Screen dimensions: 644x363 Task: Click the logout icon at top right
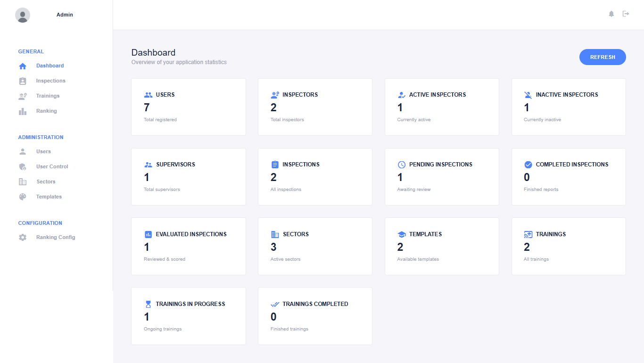click(626, 14)
